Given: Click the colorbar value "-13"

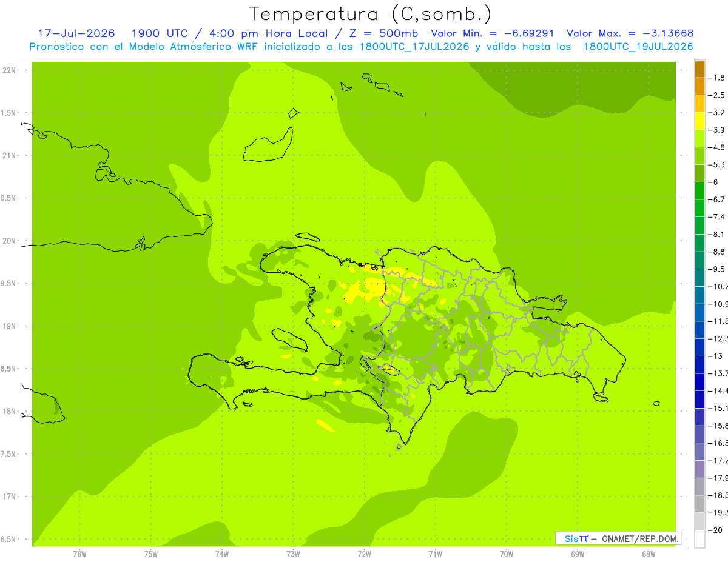Looking at the screenshot, I should coord(715,356).
